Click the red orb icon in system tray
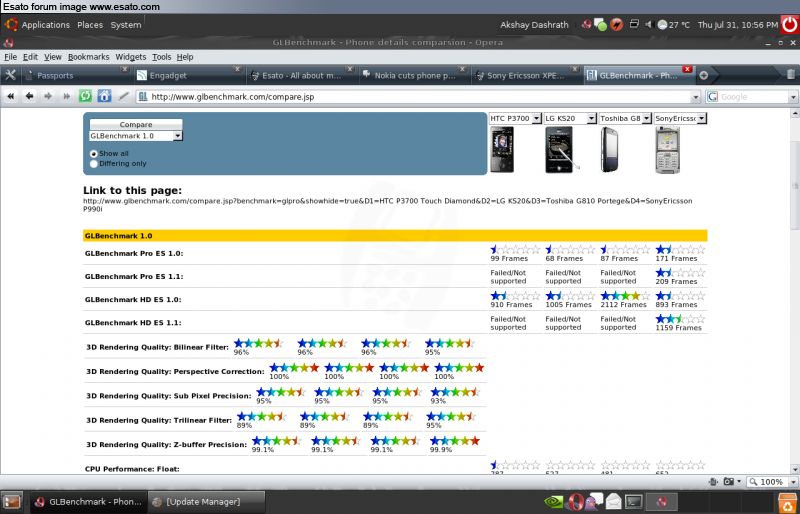Viewport: 800px width, 514px height. pos(617,25)
